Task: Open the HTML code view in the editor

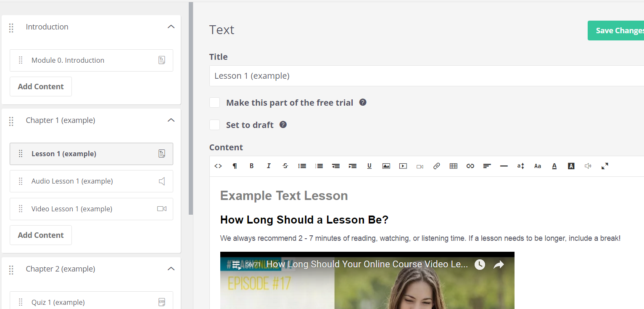Action: pos(218,166)
